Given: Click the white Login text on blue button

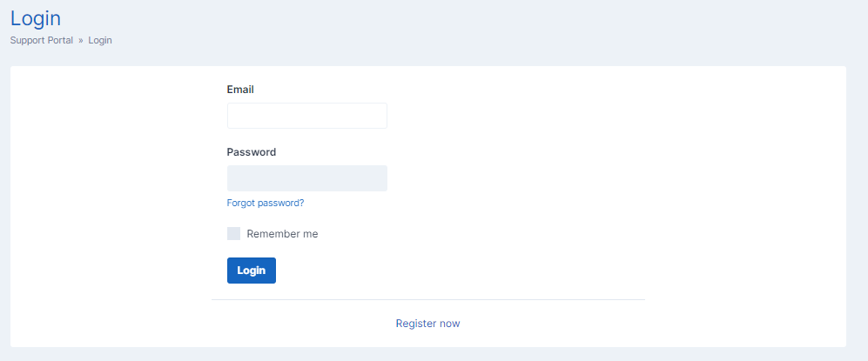Looking at the screenshot, I should [x=252, y=271].
